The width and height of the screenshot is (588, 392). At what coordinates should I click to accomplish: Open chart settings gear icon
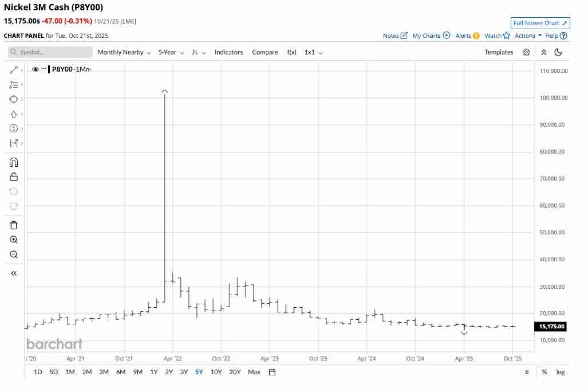526,52
